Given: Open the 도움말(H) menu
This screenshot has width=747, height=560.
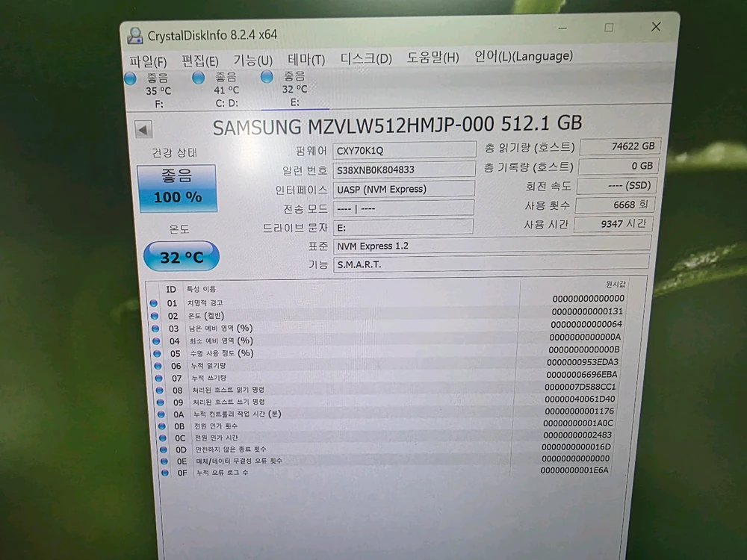Looking at the screenshot, I should [x=433, y=57].
